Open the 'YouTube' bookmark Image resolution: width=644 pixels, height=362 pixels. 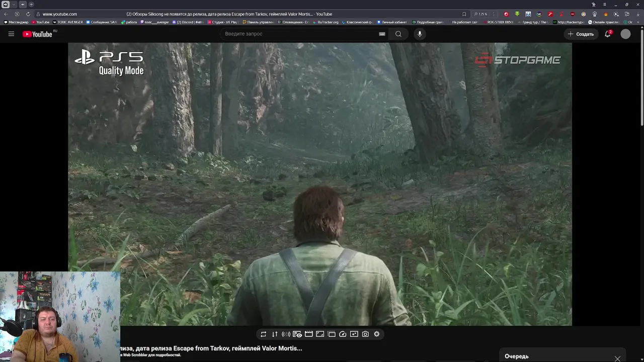41,22
